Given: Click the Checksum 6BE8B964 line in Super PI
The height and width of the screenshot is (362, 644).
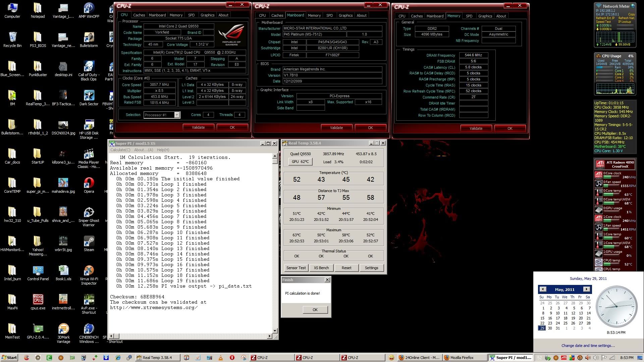Looking at the screenshot, I should coord(137,297).
